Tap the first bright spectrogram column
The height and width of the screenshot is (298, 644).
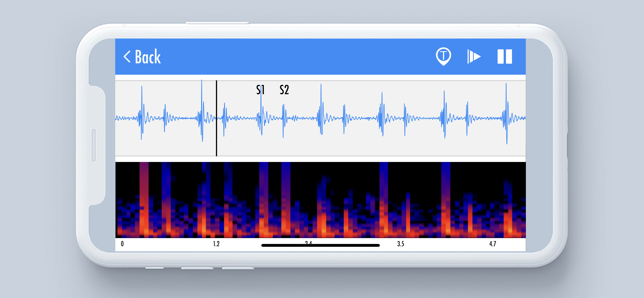pyautogui.click(x=144, y=200)
